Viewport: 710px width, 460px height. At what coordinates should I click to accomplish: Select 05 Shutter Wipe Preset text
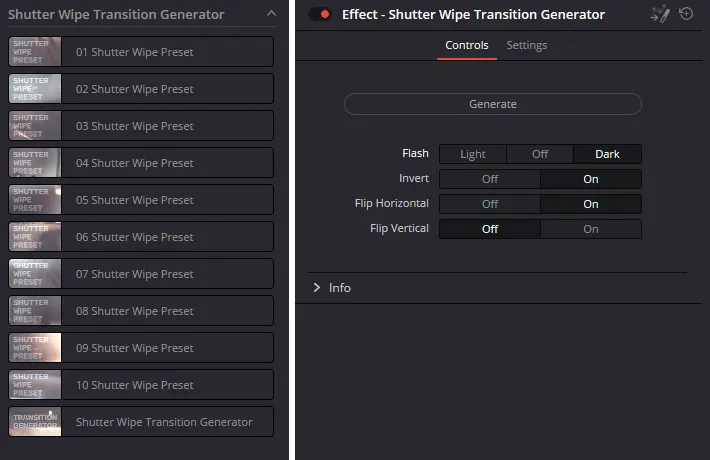click(x=134, y=200)
